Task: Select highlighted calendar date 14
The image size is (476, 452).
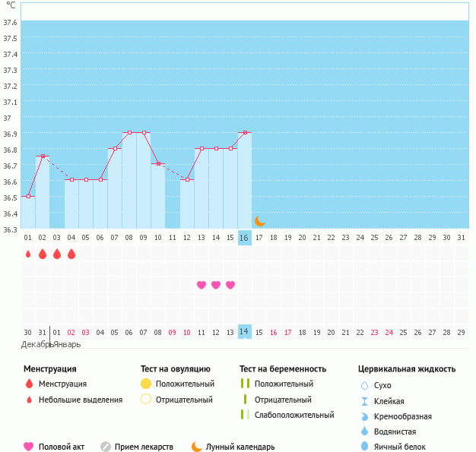Action: tap(244, 332)
